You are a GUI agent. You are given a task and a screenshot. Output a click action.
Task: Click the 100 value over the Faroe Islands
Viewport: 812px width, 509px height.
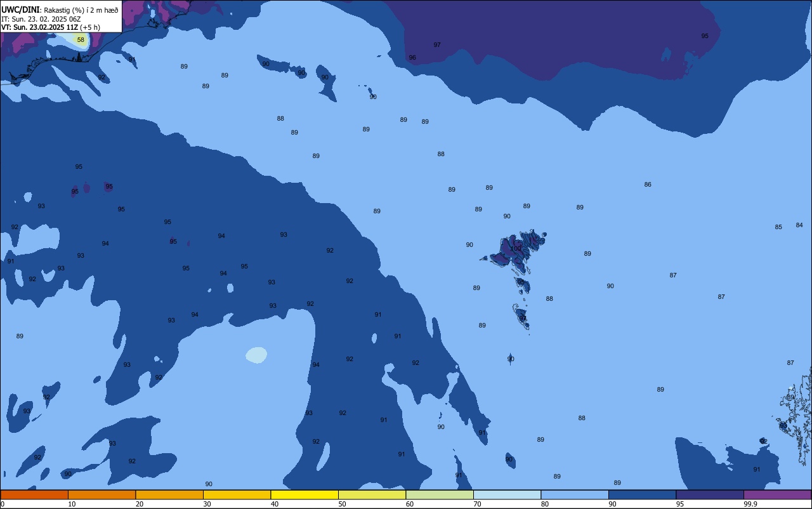coord(517,248)
